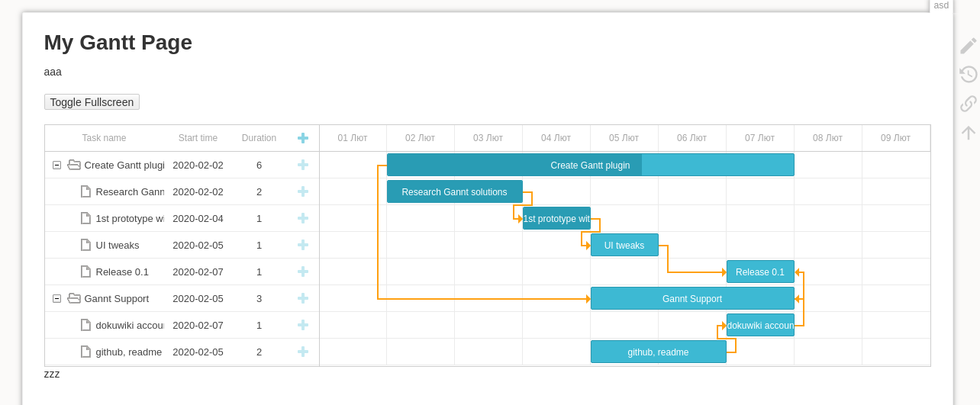980x405 pixels.
Task: Click the Task name column header
Action: point(104,138)
